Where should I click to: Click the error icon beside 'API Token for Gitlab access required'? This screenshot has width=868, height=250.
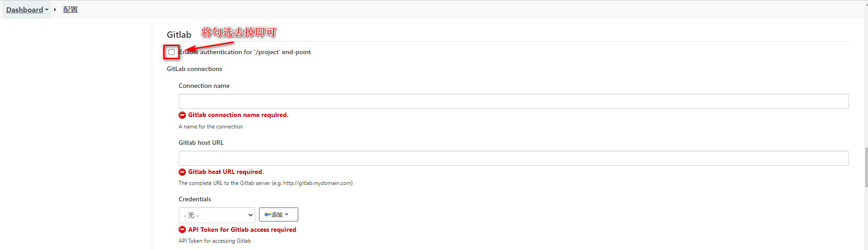click(x=182, y=230)
